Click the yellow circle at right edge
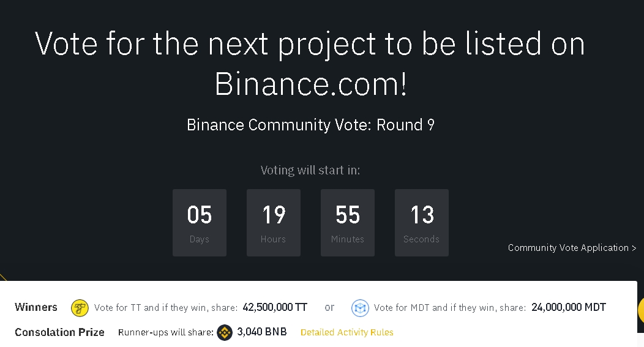Viewport: 644px width, 347px height. tap(641, 310)
